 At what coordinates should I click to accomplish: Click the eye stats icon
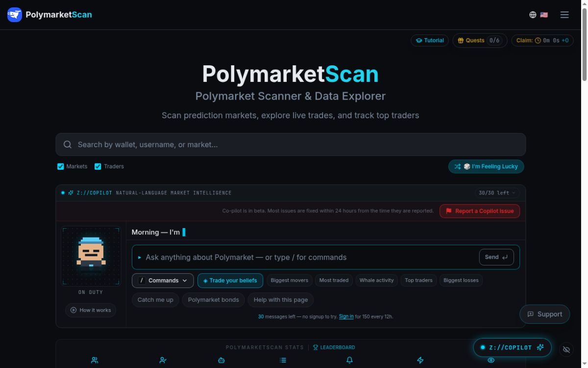click(491, 360)
